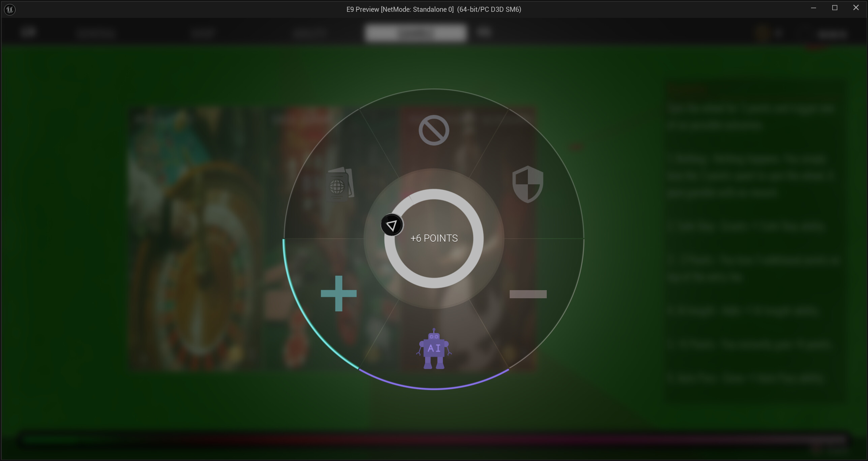
Task: Click the rounded button on the toolbar's left side
Action: (29, 32)
